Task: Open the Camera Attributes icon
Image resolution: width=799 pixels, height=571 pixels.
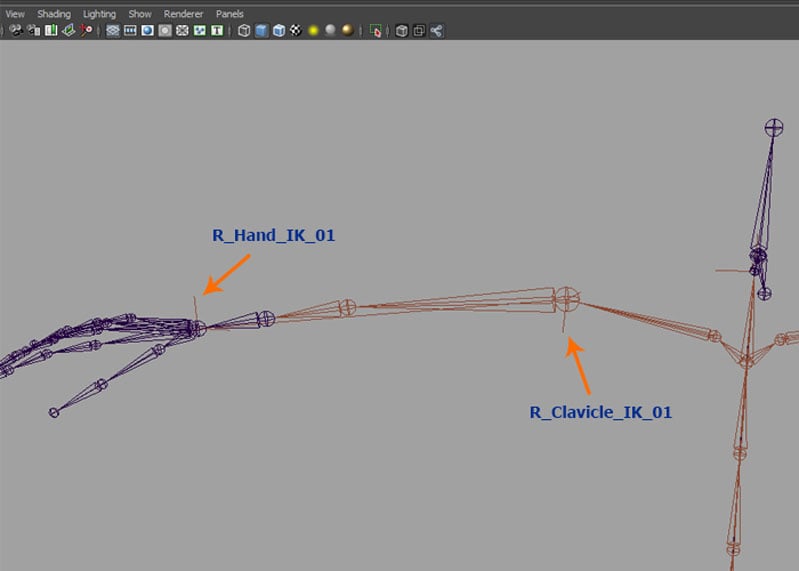Action: 34,31
